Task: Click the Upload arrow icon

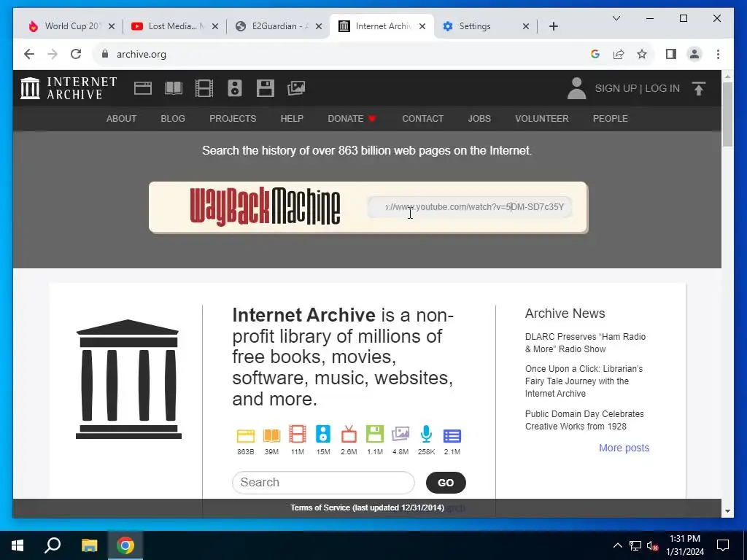Action: pyautogui.click(x=699, y=88)
